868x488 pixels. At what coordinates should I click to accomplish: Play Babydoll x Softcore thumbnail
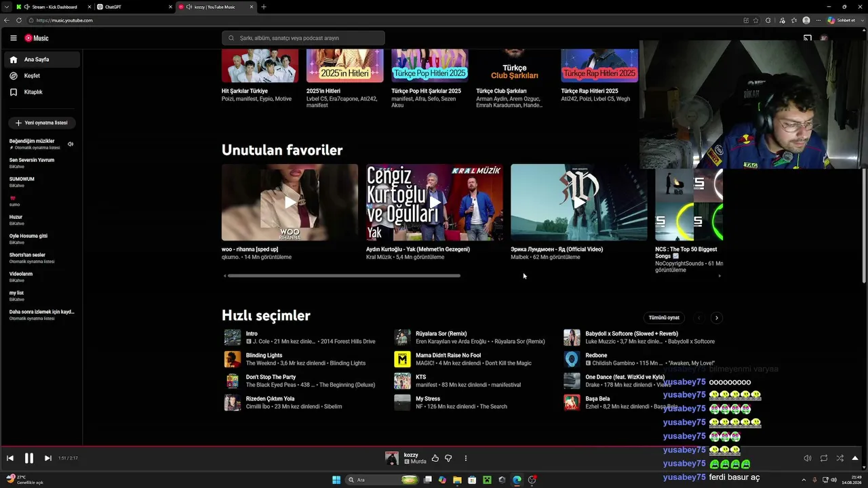pos(572,338)
